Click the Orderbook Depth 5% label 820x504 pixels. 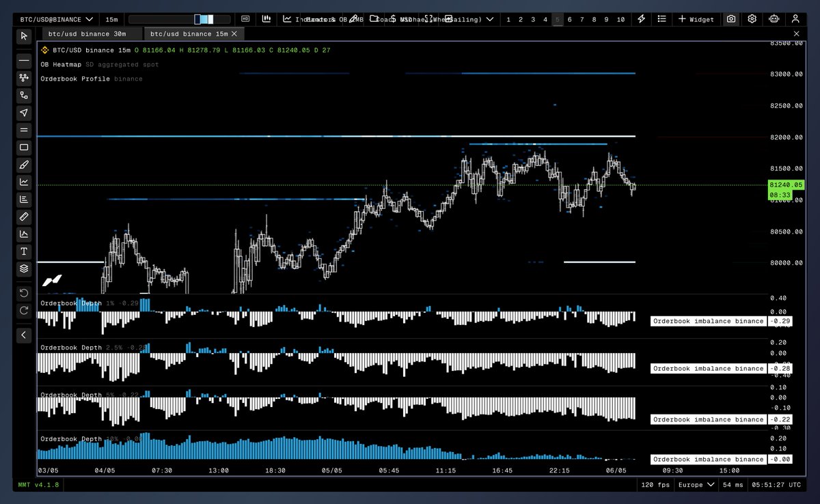pyautogui.click(x=71, y=395)
